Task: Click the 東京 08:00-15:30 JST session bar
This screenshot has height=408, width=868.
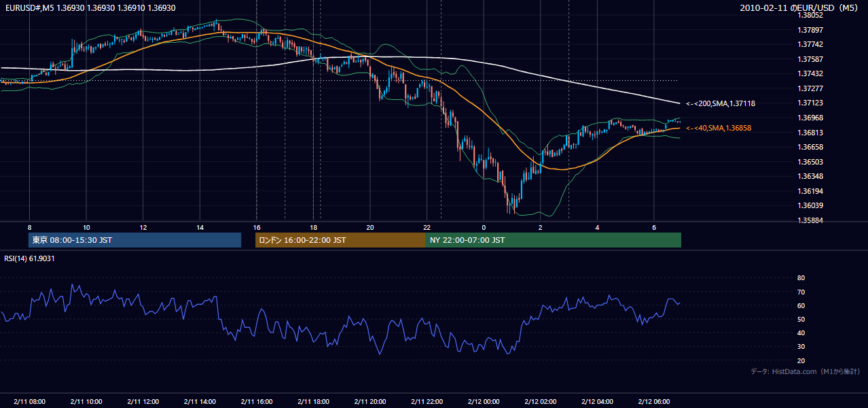Action: (x=134, y=240)
